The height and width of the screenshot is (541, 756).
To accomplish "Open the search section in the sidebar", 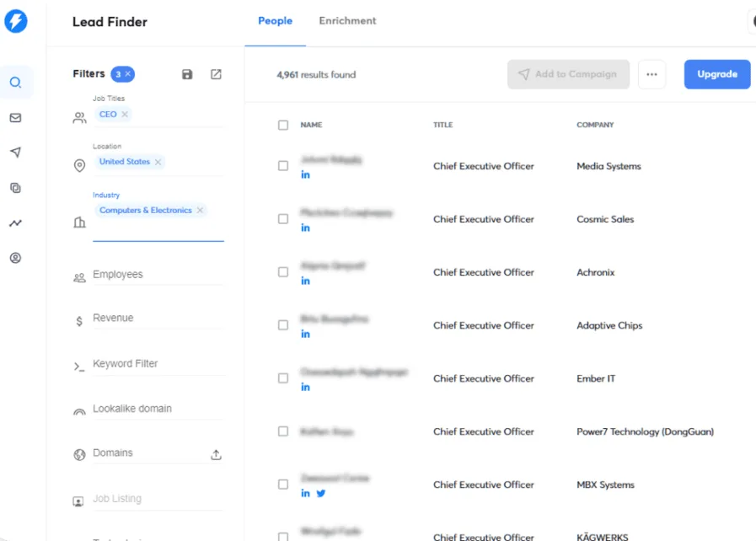I will pyautogui.click(x=16, y=83).
